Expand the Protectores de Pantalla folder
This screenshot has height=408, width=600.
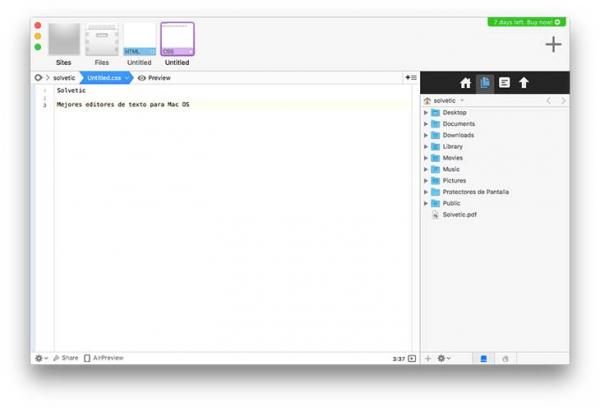[426, 192]
